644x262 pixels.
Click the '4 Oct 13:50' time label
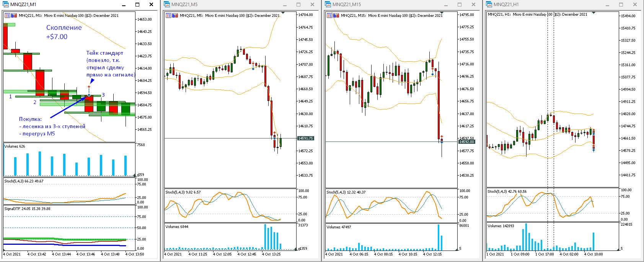point(135,254)
